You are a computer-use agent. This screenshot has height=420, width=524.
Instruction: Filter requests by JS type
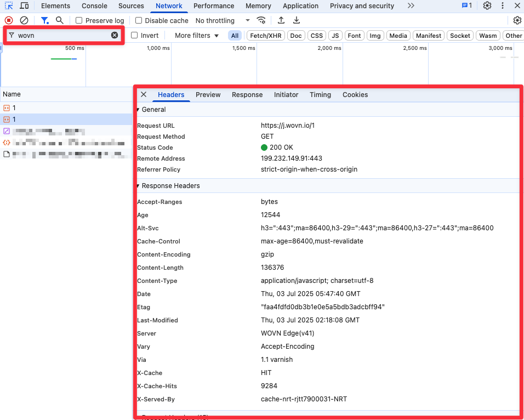pyautogui.click(x=335, y=36)
